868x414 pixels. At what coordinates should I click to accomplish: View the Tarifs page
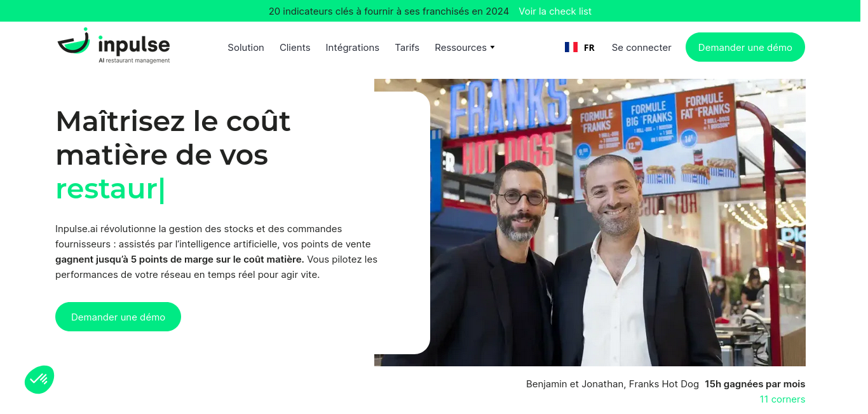[x=407, y=48]
